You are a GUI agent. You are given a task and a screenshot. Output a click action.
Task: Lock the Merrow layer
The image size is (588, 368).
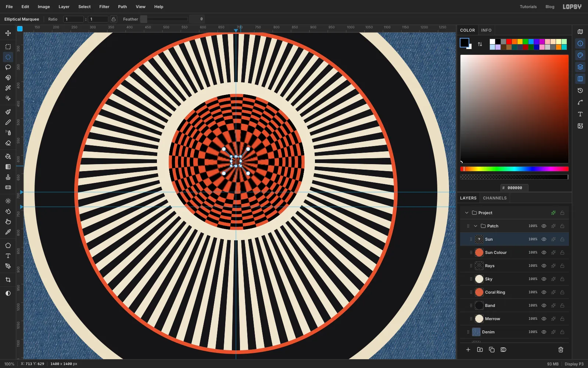click(x=562, y=319)
